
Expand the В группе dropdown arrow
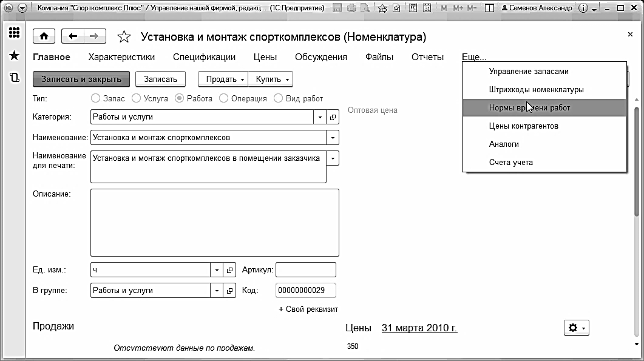click(x=217, y=291)
